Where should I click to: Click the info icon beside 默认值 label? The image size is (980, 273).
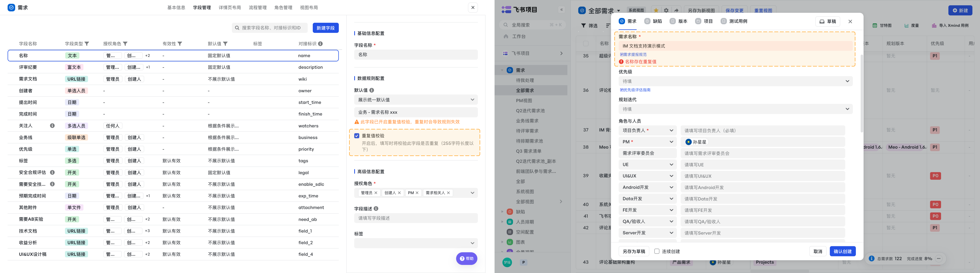coord(372,90)
